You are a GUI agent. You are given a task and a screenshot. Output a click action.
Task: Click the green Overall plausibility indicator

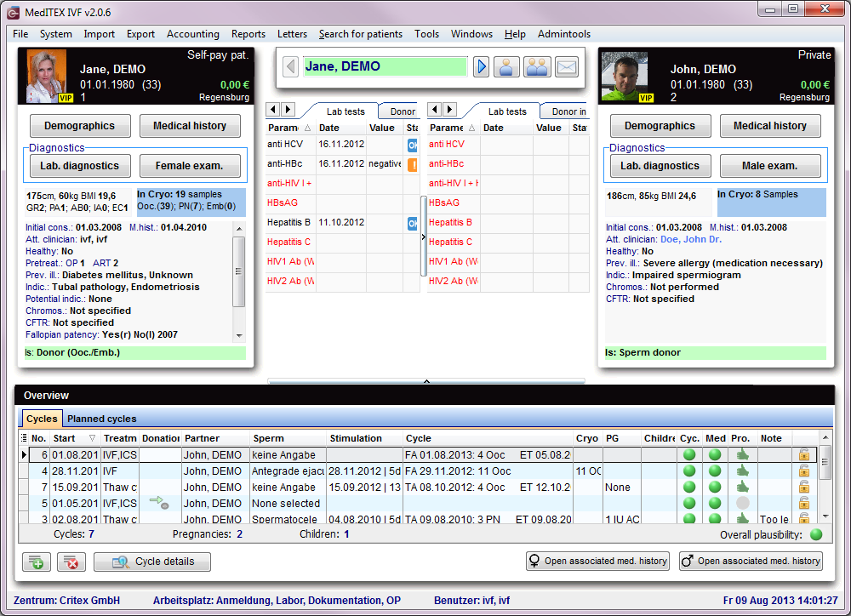816,534
